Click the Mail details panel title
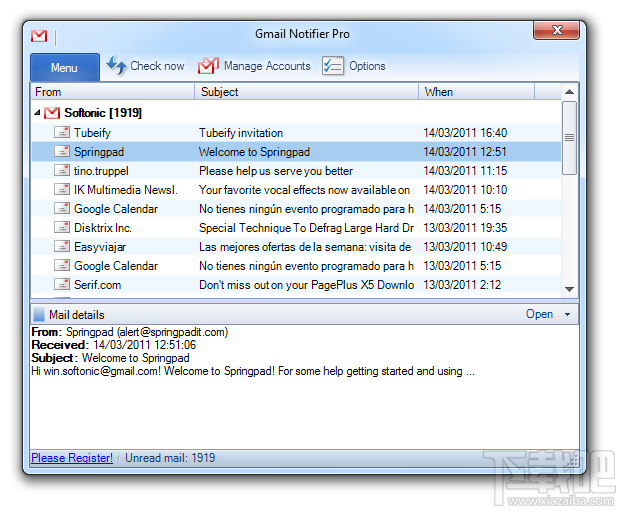The height and width of the screenshot is (511, 623). pyautogui.click(x=77, y=315)
